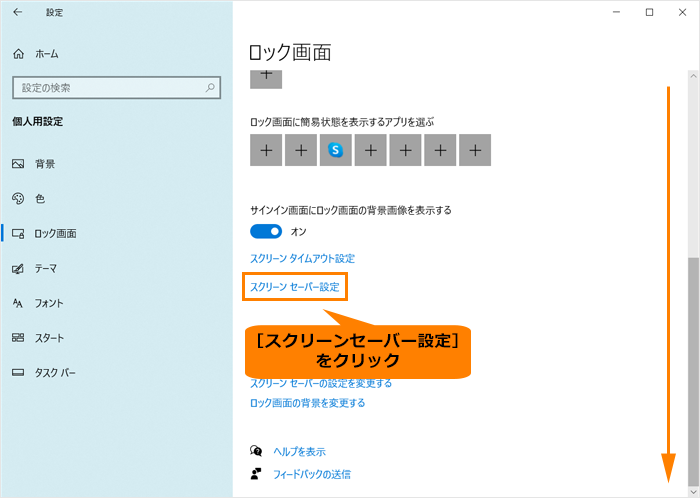Open スタート settings from the tiles icon
This screenshot has height=498, width=700.
click(18, 338)
